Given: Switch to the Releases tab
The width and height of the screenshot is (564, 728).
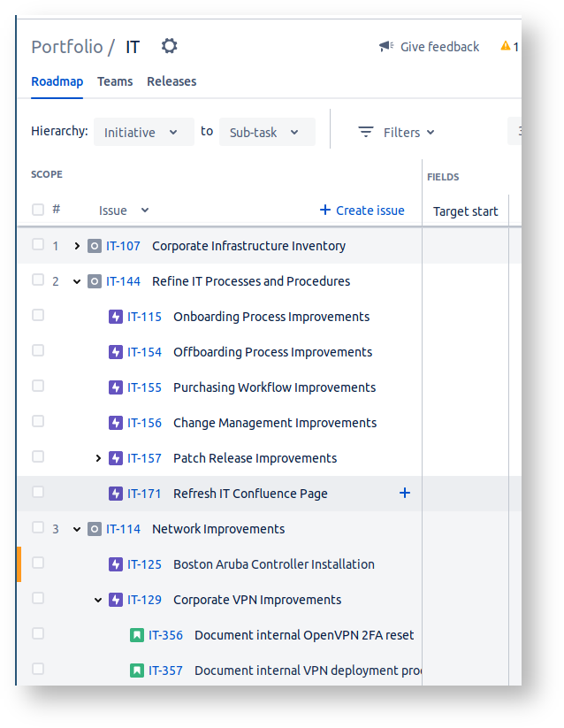Looking at the screenshot, I should point(171,81).
